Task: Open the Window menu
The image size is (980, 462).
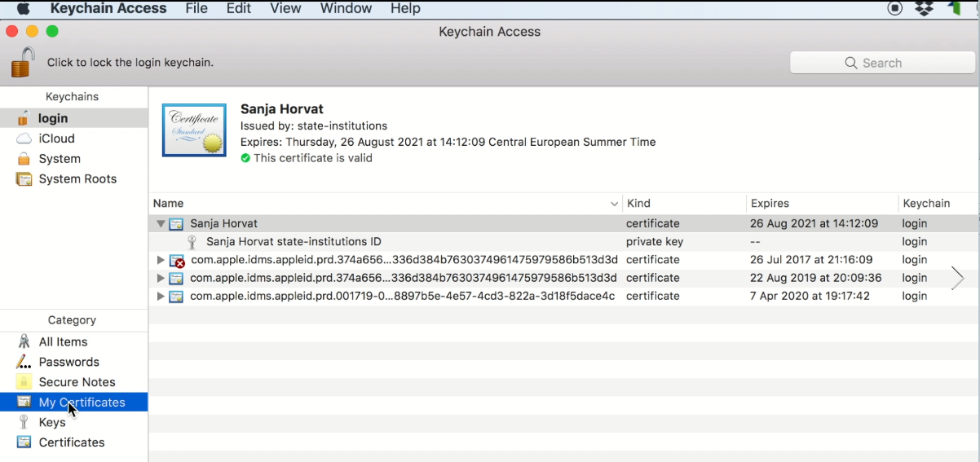Action: [x=346, y=9]
